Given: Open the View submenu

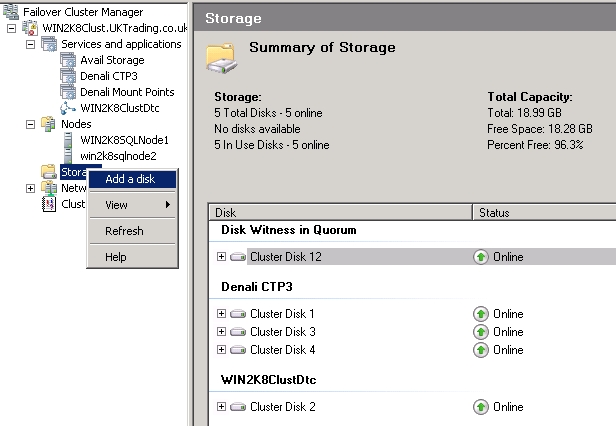Looking at the screenshot, I should (117, 205).
